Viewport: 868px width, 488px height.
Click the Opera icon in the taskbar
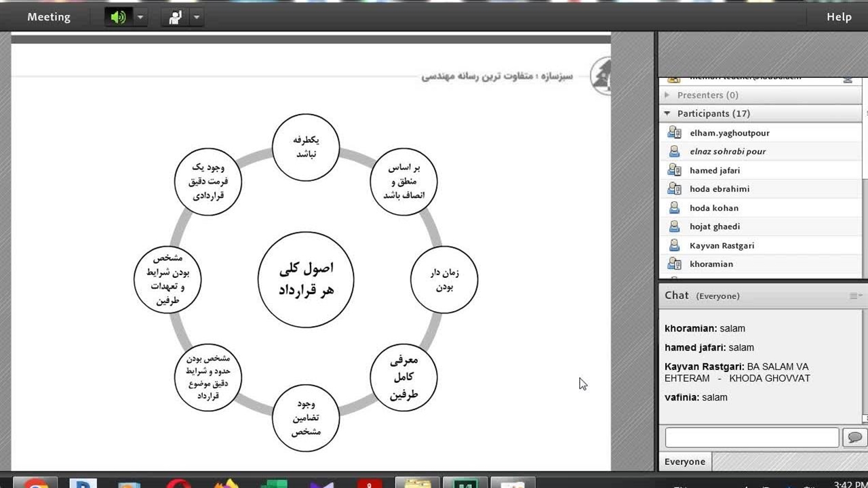point(178,483)
